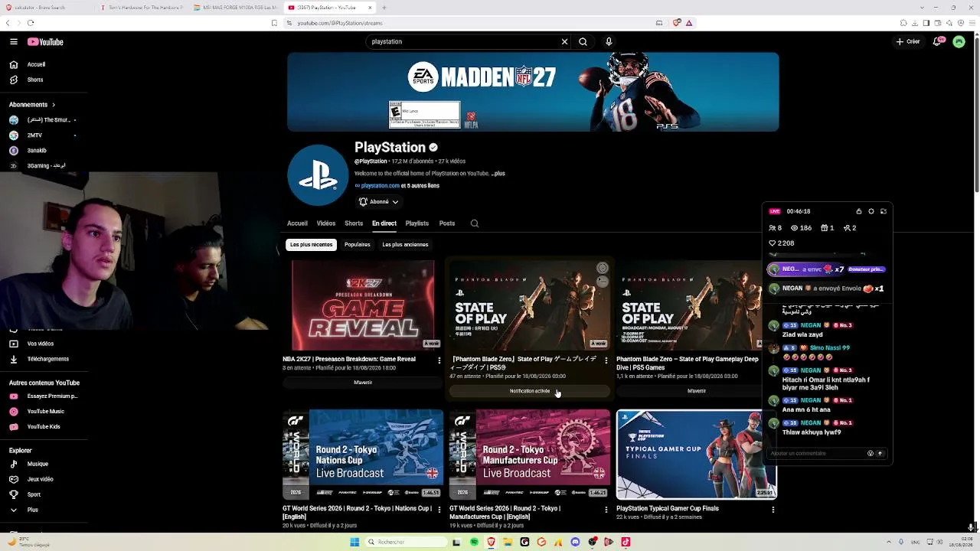Select the 'Les plus récentes' filter chip

pos(312,245)
